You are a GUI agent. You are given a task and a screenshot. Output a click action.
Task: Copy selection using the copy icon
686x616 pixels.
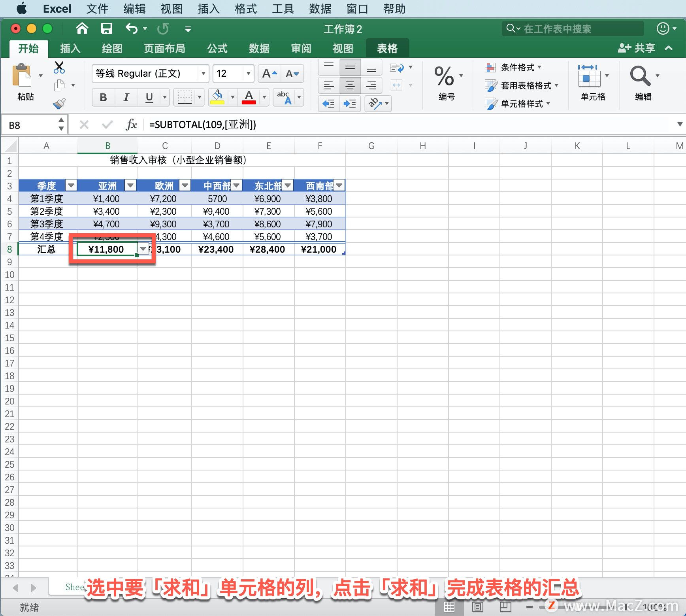click(x=59, y=85)
